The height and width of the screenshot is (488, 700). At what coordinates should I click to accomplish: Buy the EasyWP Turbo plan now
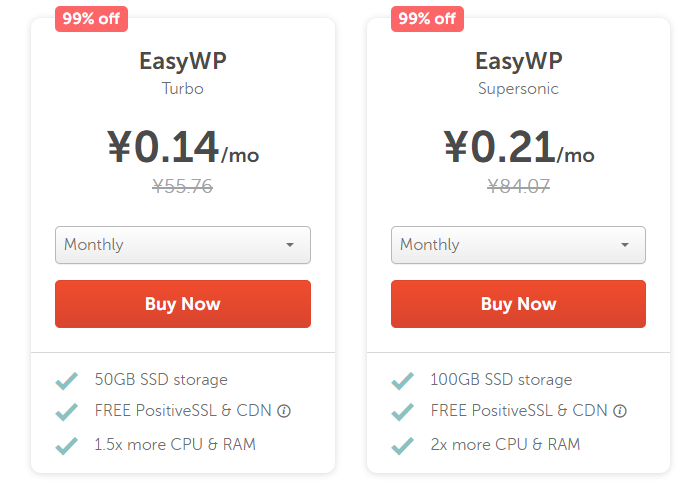(x=183, y=304)
